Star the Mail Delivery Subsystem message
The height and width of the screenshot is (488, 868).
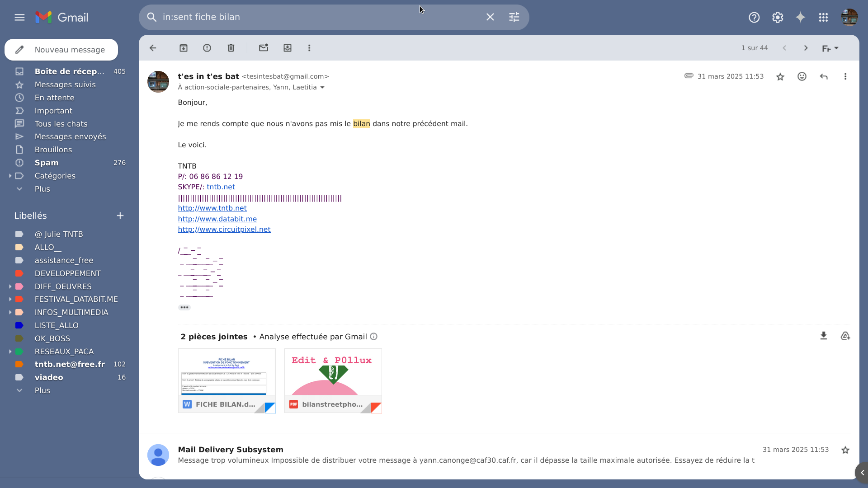click(845, 450)
